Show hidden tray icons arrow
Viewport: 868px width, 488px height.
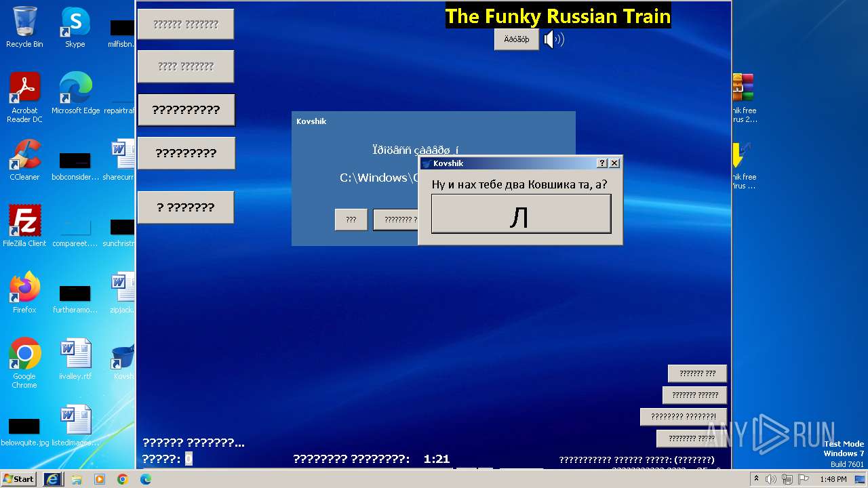(x=757, y=479)
